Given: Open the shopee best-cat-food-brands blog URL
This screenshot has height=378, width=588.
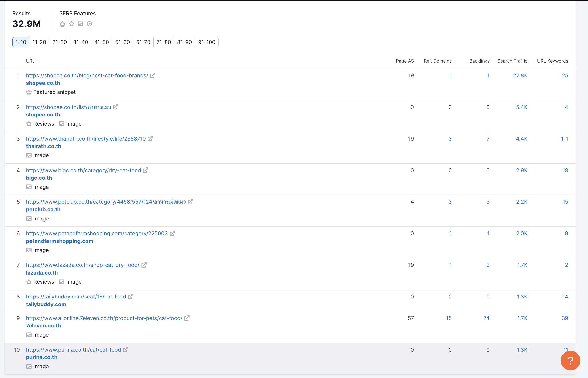Looking at the screenshot, I should click(87, 76).
